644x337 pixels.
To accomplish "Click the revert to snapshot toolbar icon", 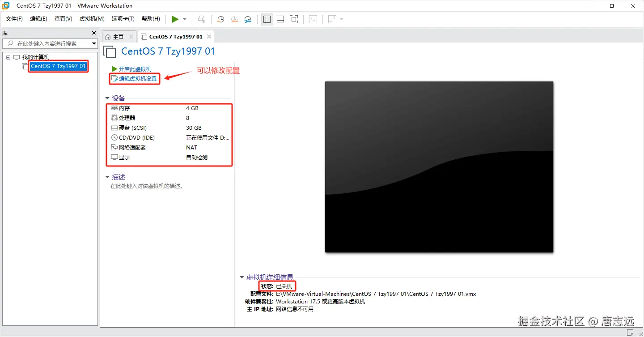I will click(234, 19).
